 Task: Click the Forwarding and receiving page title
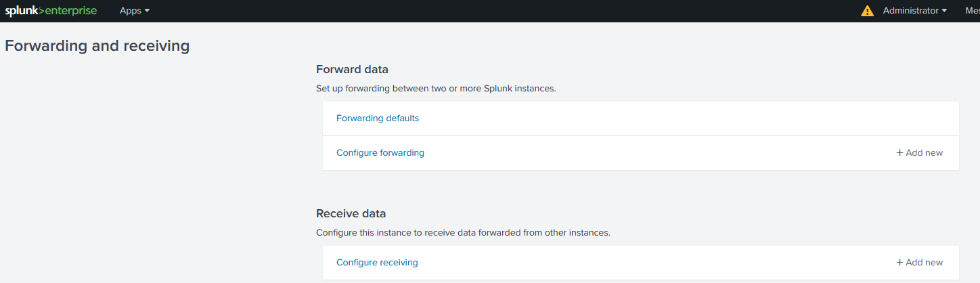(x=97, y=46)
